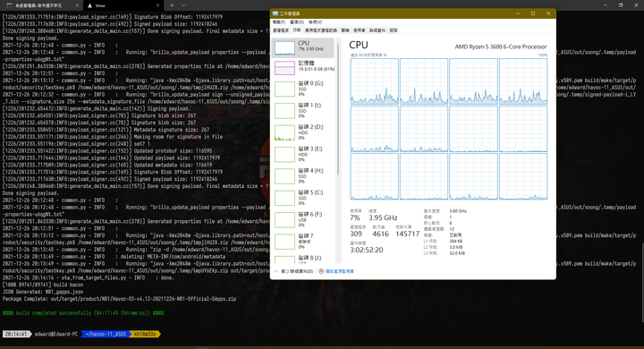Click the 3:02:52:20 uptime value

pos(367,250)
